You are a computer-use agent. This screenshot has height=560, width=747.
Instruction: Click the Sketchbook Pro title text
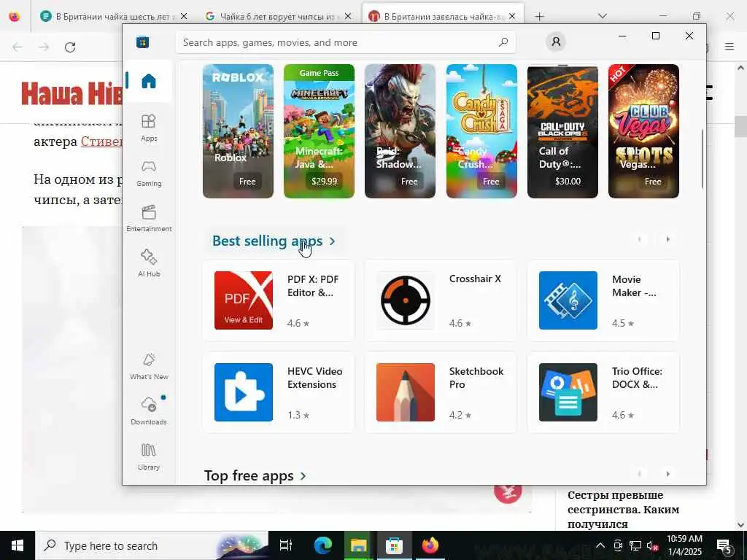tap(476, 378)
